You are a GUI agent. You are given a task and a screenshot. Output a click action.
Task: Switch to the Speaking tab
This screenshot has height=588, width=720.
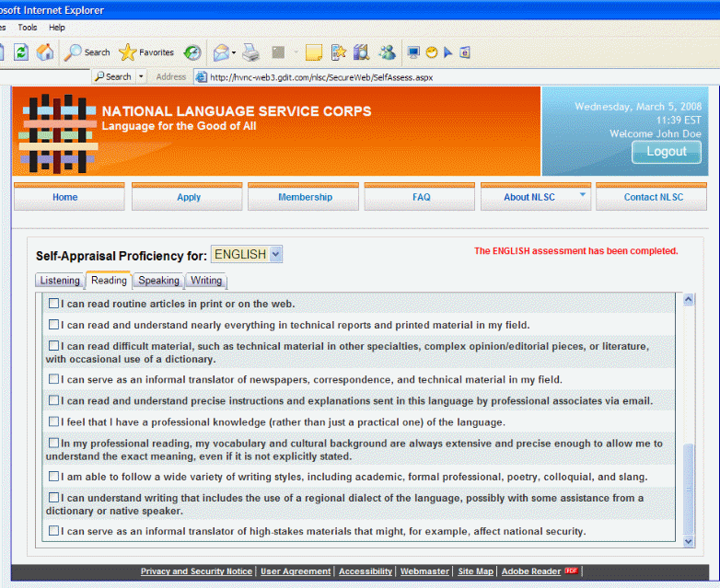158,281
